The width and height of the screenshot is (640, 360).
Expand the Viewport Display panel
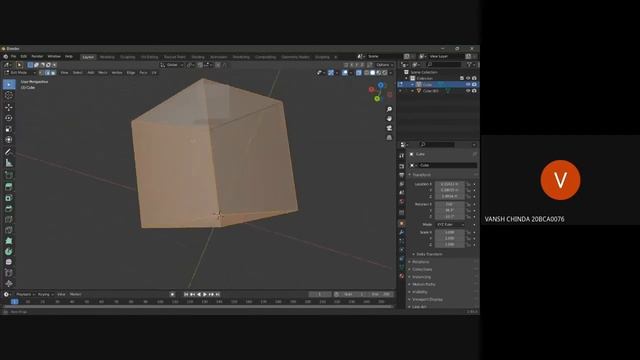(427, 300)
